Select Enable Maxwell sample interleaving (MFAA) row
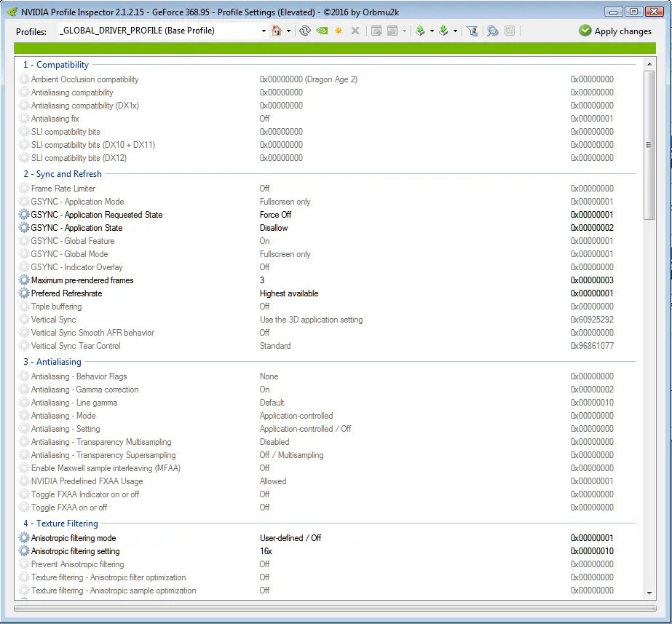The width and height of the screenshot is (672, 624). (x=328, y=468)
